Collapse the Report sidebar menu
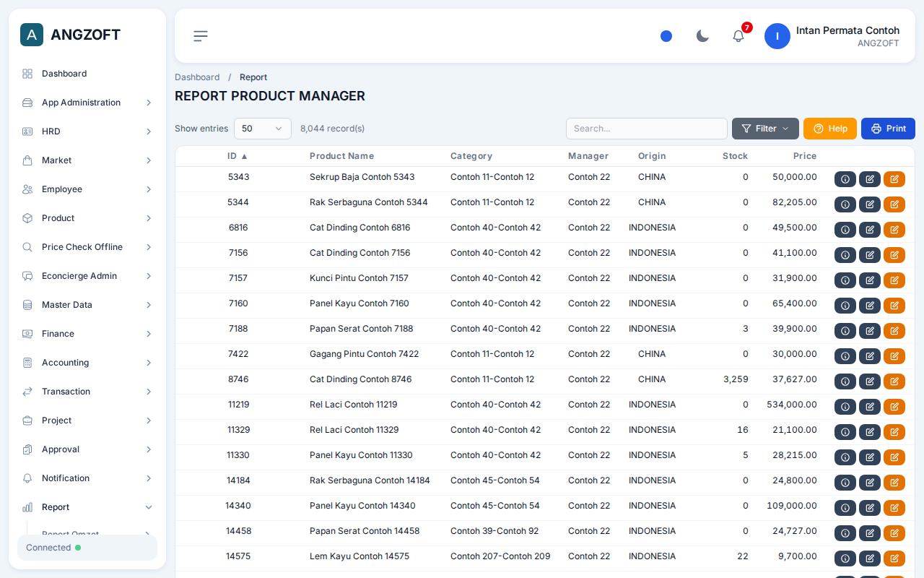 click(x=87, y=507)
